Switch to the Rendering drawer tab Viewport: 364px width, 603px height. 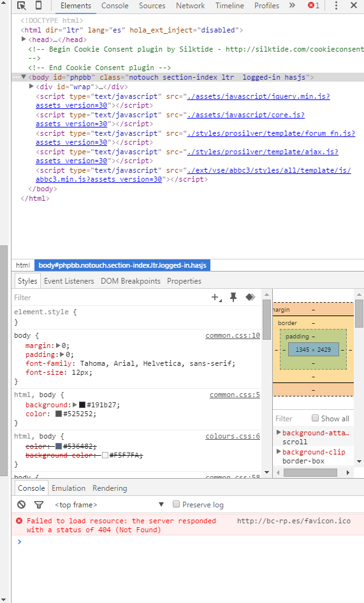[110, 488]
